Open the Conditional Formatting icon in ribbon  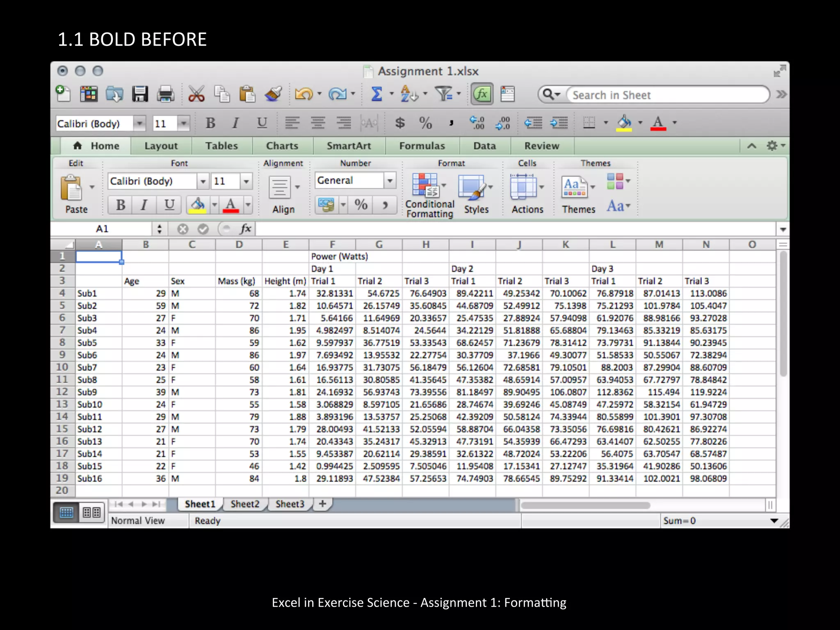point(425,185)
